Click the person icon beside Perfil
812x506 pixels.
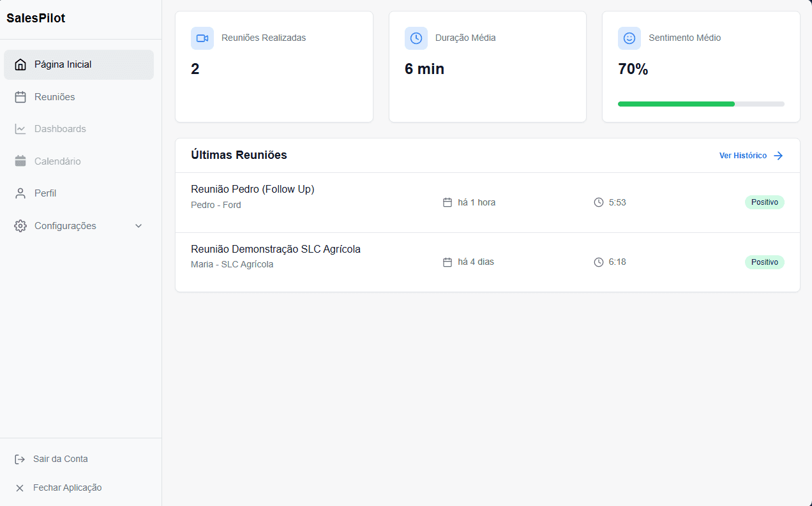pos(20,193)
